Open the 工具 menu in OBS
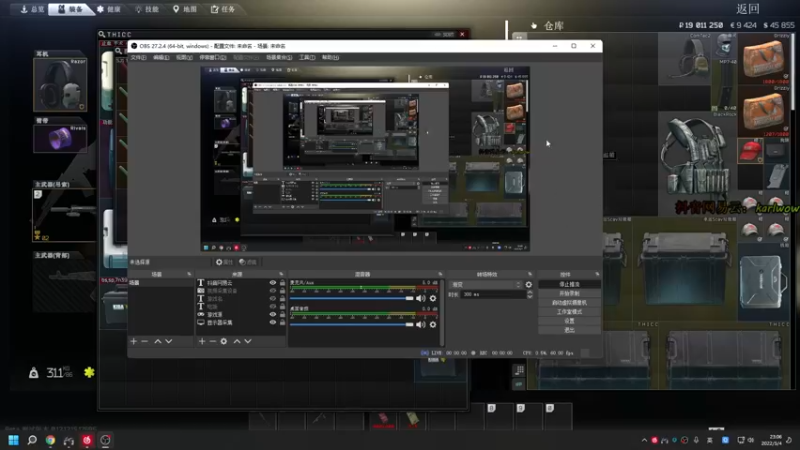This screenshot has width=800, height=450. (x=307, y=58)
